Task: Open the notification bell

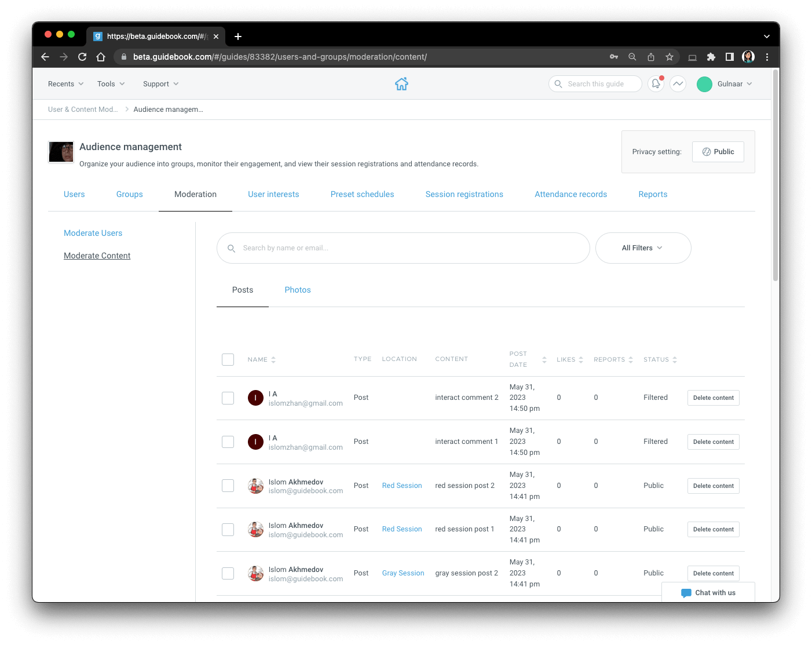Action: pyautogui.click(x=655, y=83)
